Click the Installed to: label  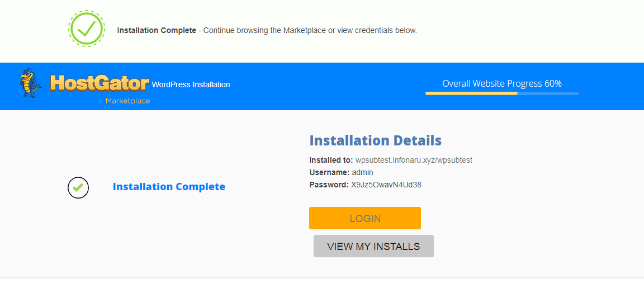tap(331, 160)
